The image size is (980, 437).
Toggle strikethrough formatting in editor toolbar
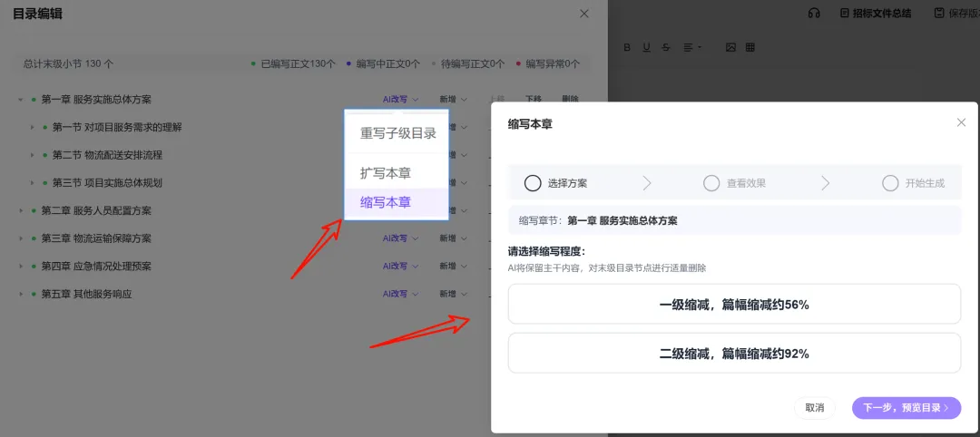[666, 47]
